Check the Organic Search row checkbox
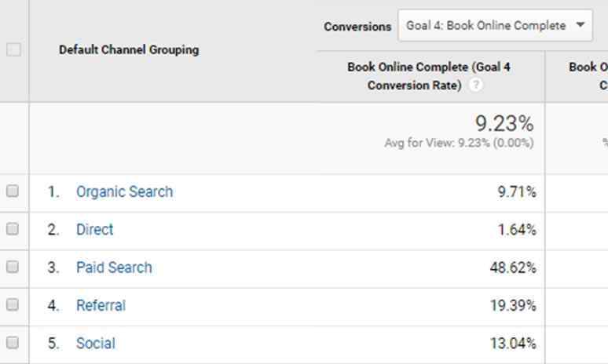 pos(13,191)
